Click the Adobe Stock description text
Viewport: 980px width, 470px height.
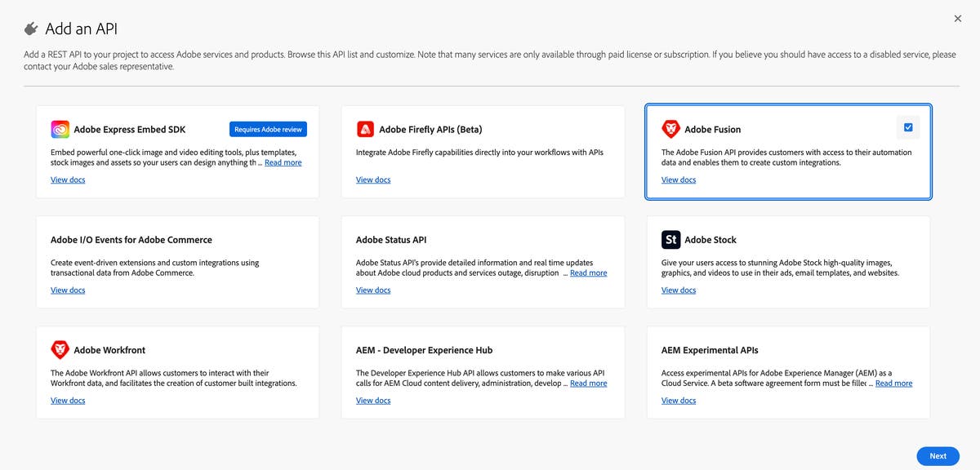click(x=780, y=268)
